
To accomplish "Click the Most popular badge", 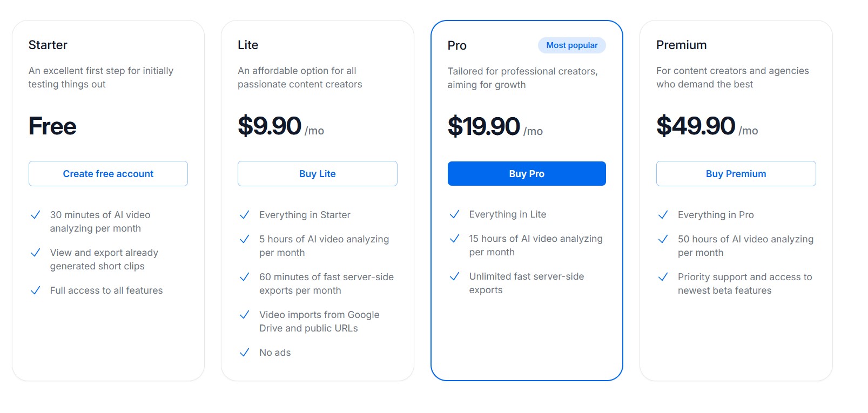I will 571,45.
